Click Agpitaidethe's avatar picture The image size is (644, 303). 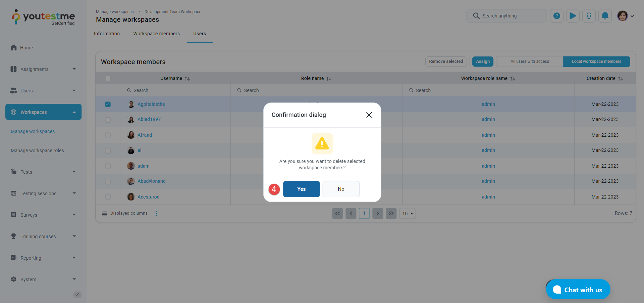pyautogui.click(x=131, y=104)
